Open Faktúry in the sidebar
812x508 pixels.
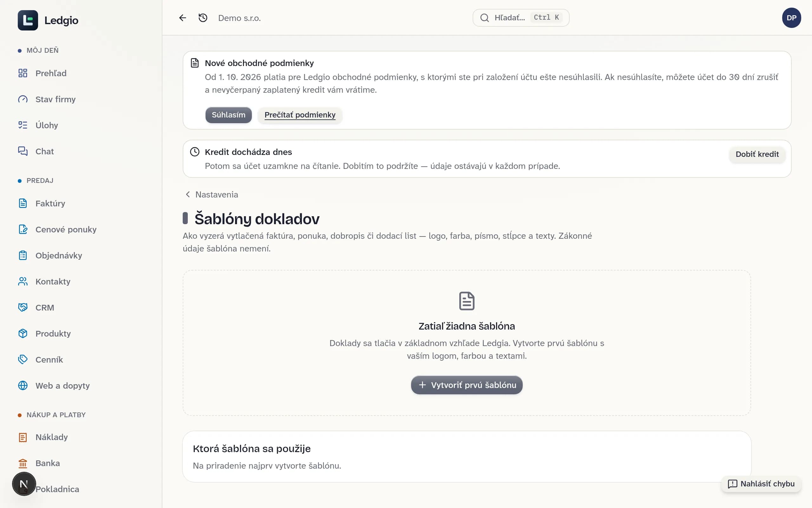click(81, 203)
